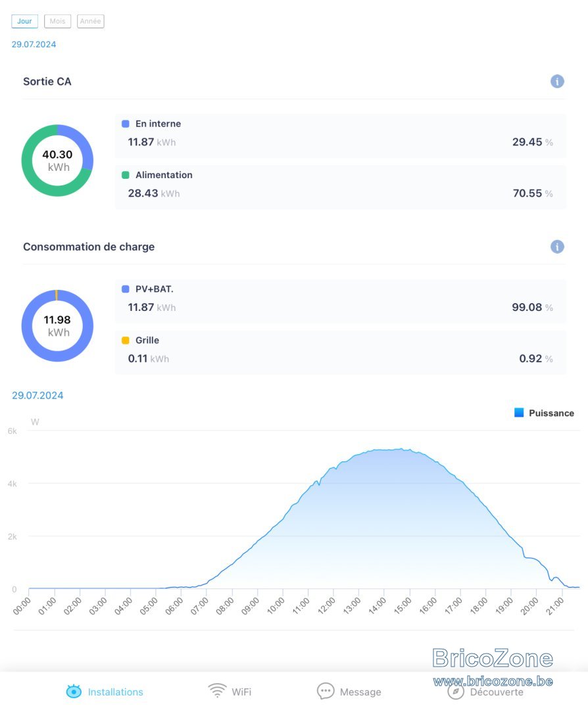Switch to the Message tab label

360,692
